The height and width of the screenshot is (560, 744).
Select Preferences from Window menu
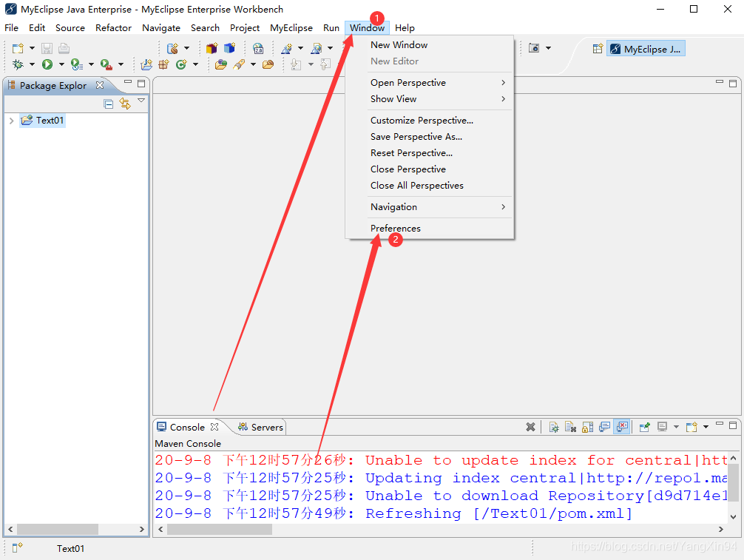tap(395, 229)
